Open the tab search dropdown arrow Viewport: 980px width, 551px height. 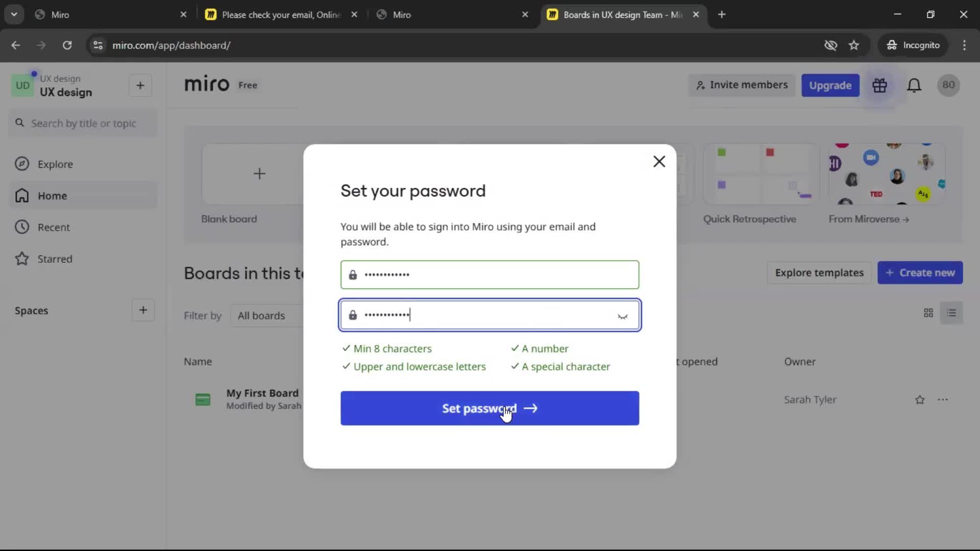point(14,15)
